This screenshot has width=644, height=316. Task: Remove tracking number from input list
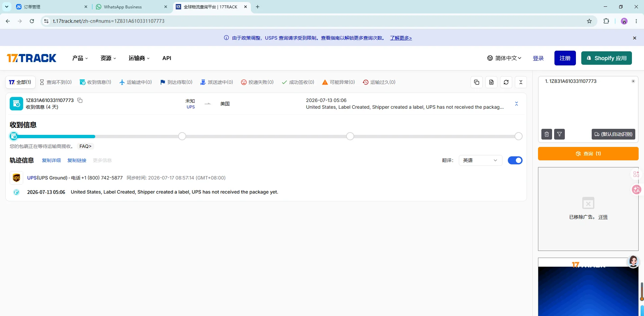pos(633,81)
